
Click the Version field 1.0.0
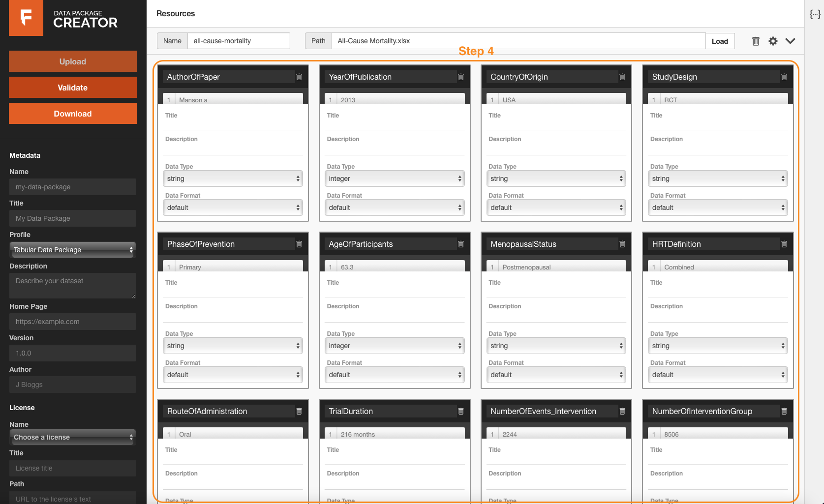(73, 353)
